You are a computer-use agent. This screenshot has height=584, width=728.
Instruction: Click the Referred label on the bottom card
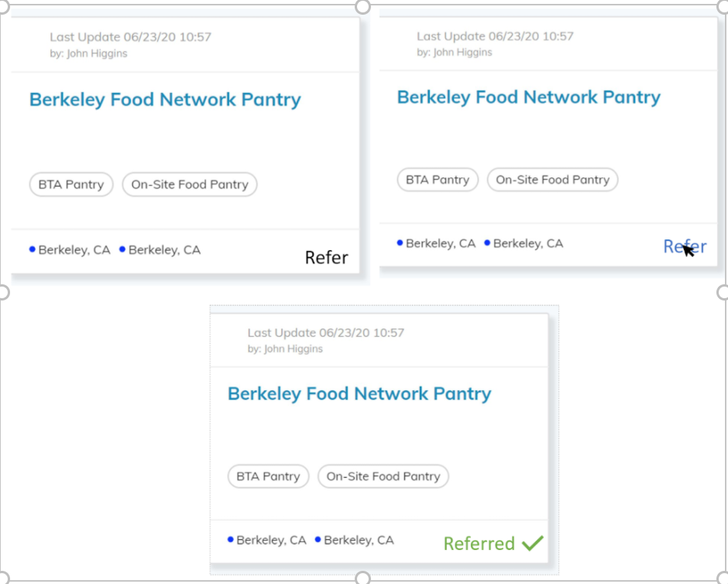pyautogui.click(x=479, y=544)
